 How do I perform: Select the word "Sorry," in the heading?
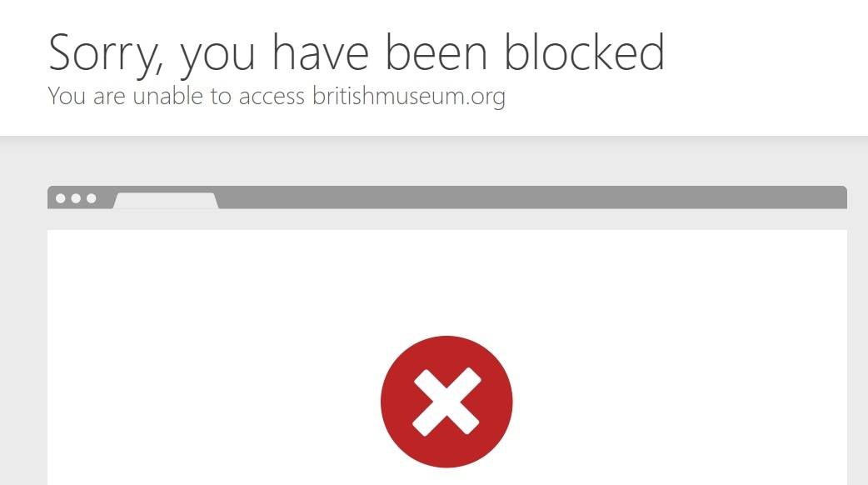tap(106, 55)
